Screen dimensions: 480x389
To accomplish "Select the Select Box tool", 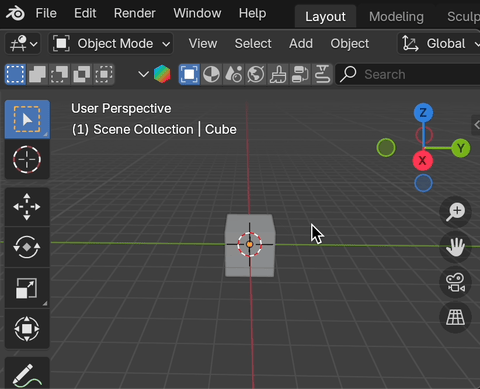I will pyautogui.click(x=27, y=119).
